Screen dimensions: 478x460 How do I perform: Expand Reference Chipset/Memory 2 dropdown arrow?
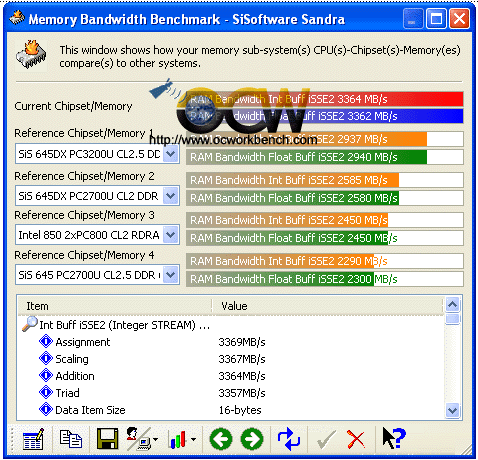tap(171, 196)
